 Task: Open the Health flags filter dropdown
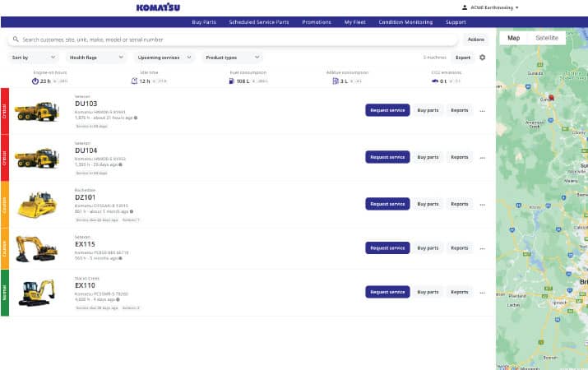pos(96,58)
